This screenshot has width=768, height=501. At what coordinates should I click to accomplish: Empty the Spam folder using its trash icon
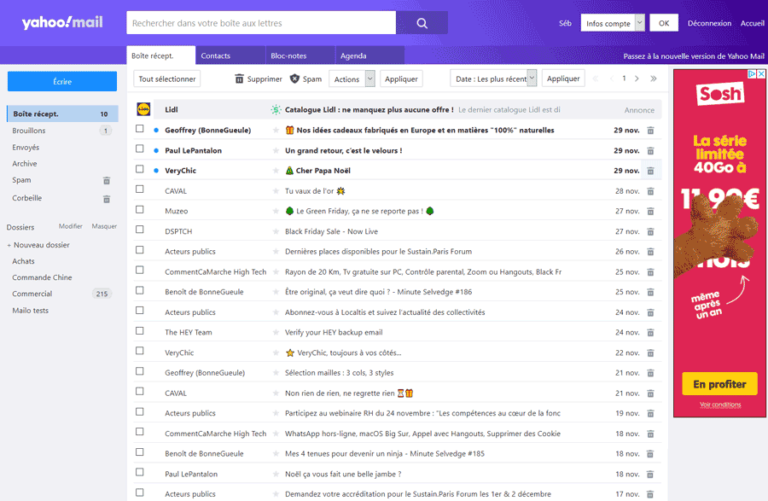[107, 181]
